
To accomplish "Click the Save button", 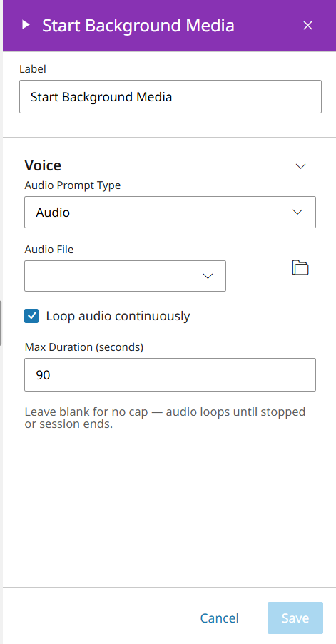I will click(295, 618).
